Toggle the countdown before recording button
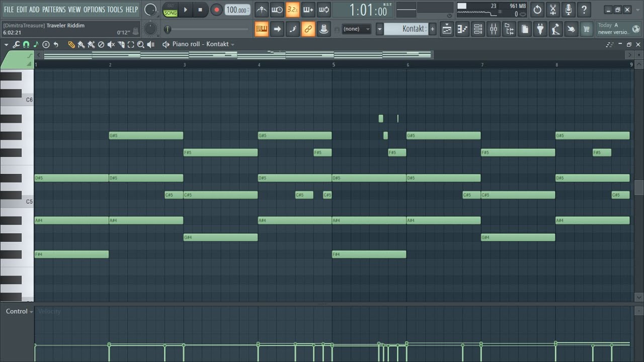Screen dimensions: 644x362 tap(292, 10)
